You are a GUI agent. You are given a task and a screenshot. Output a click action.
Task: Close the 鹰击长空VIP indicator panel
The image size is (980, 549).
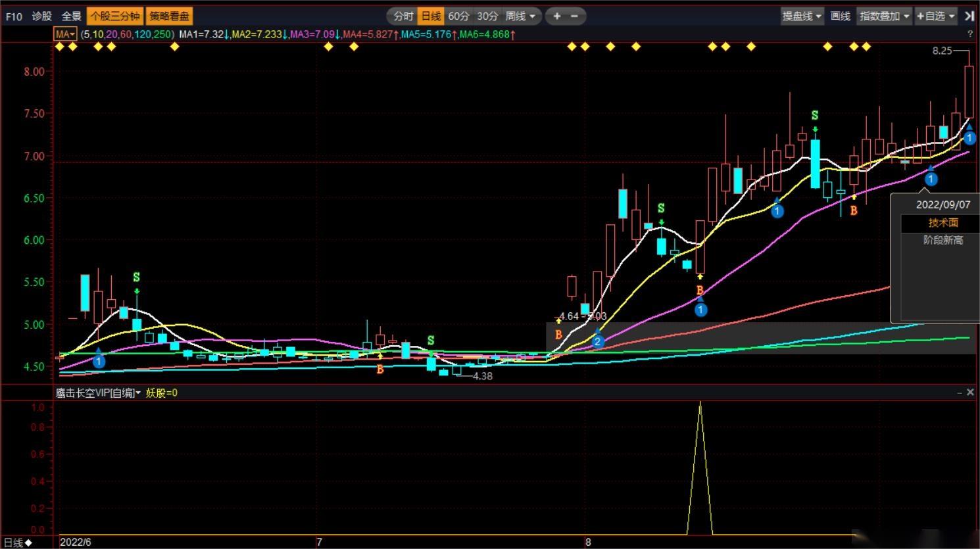pos(969,393)
